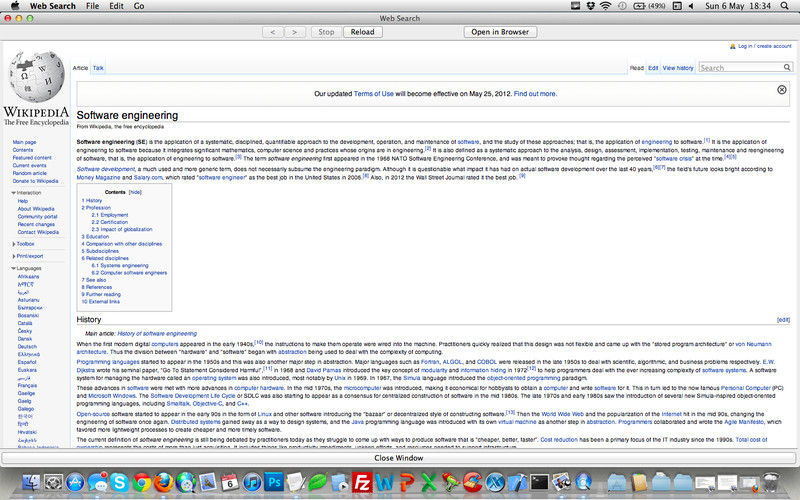800x500 pixels.
Task: Open Random article in sidebar
Action: click(x=29, y=173)
